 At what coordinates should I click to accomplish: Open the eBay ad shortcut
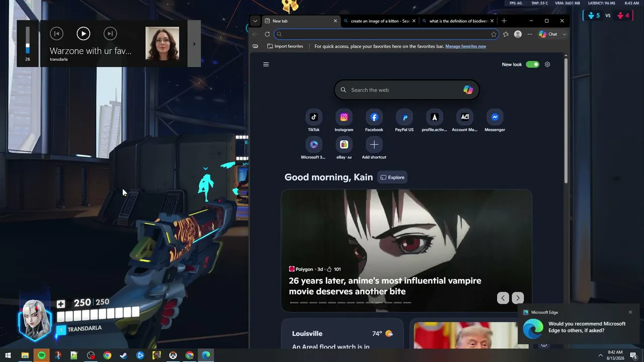(x=344, y=149)
